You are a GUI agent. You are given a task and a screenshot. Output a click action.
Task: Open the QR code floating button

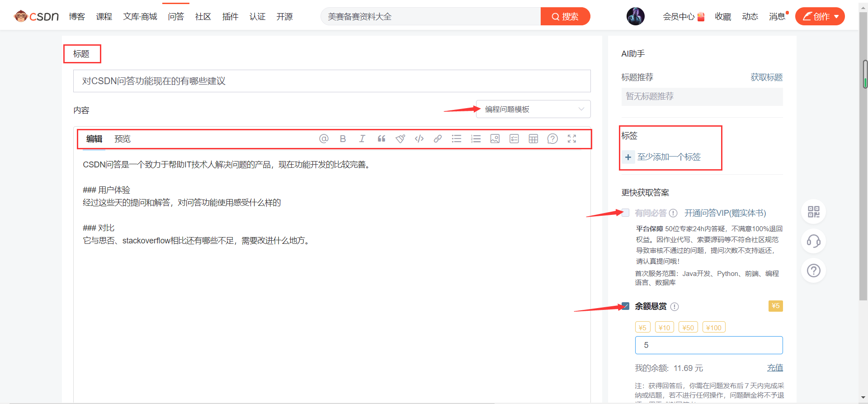814,212
